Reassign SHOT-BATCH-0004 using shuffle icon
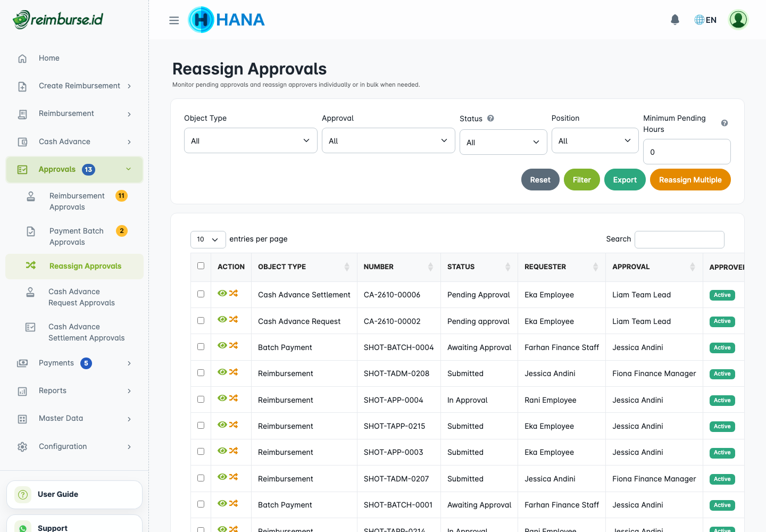Image resolution: width=766 pixels, height=532 pixels. click(x=234, y=346)
